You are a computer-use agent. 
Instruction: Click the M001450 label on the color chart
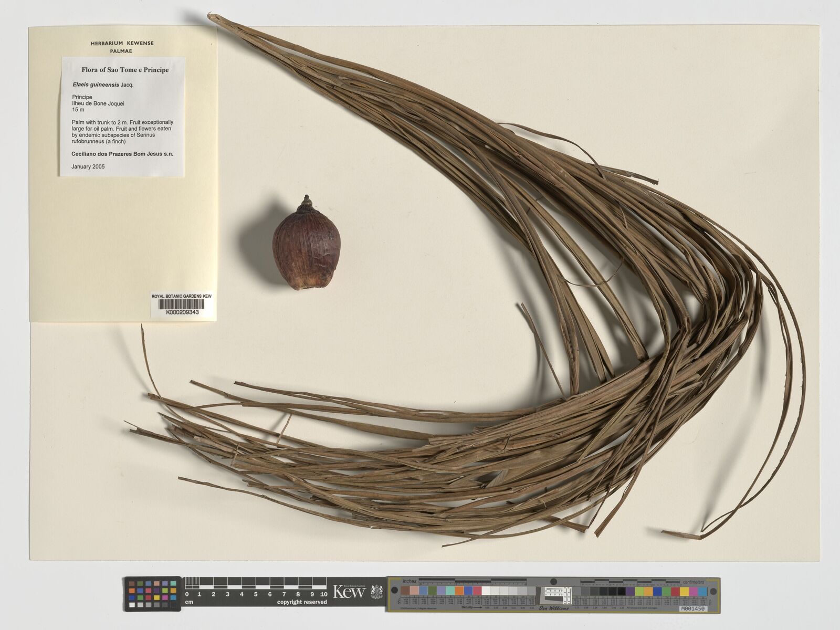click(692, 609)
